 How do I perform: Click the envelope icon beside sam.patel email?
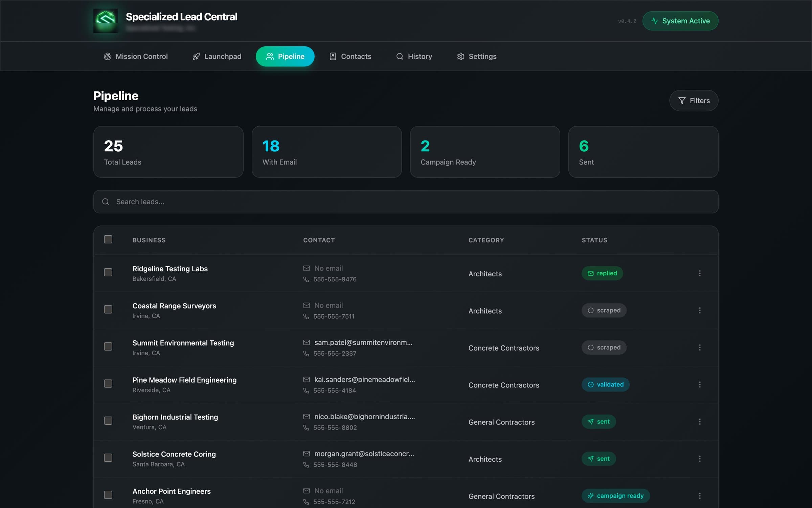(307, 342)
